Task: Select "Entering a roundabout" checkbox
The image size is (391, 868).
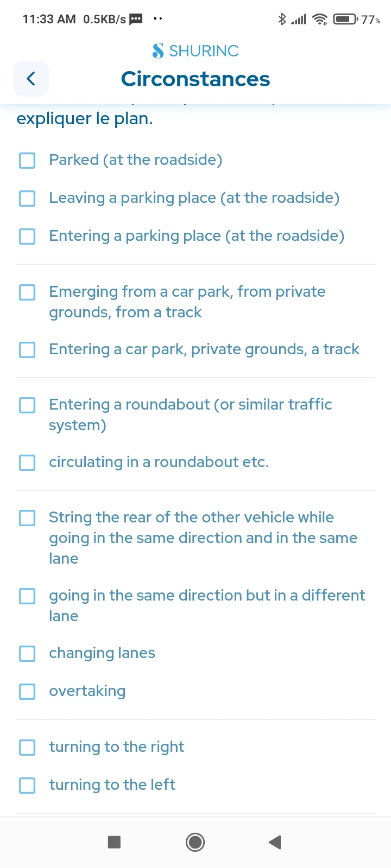Action: click(27, 405)
